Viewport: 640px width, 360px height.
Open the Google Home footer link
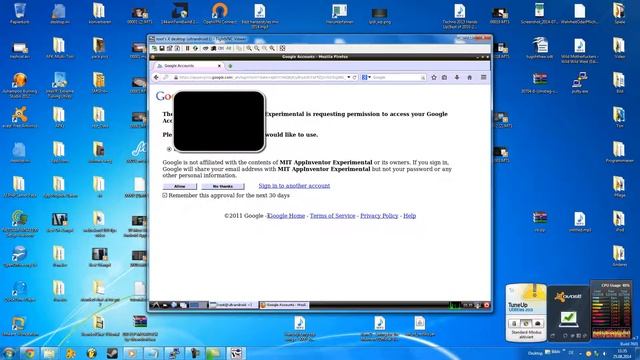point(286,216)
